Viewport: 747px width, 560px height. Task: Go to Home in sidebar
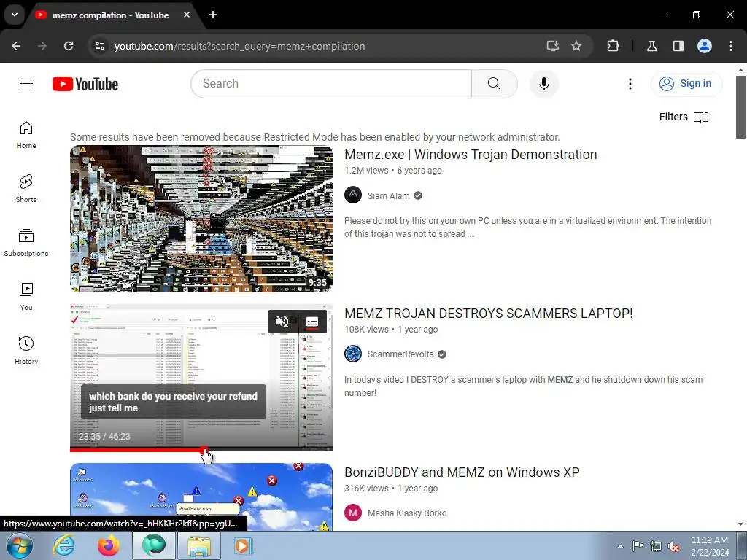click(x=26, y=135)
